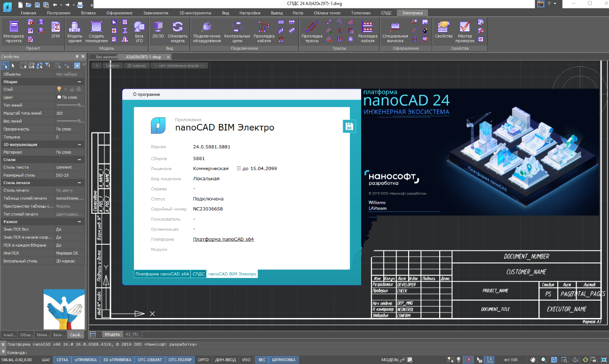Screen dimensions: 609x364
Task: Collapse the Стиль печати section
Action: [x=79, y=183]
